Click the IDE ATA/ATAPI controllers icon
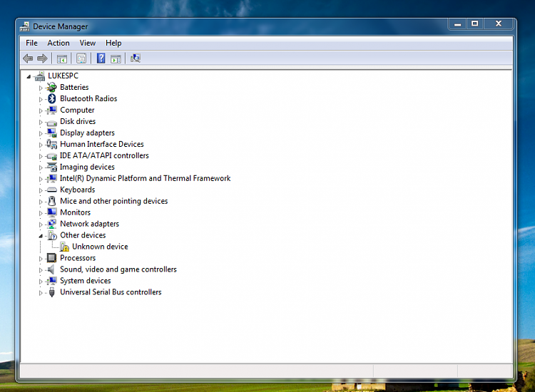This screenshot has height=392, width=535. [x=52, y=156]
